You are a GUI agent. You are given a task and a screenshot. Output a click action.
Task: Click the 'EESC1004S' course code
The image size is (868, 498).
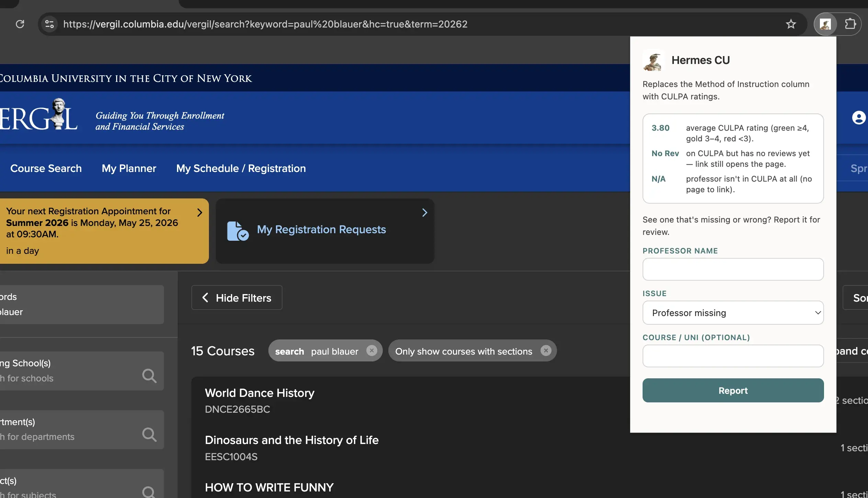point(231,457)
